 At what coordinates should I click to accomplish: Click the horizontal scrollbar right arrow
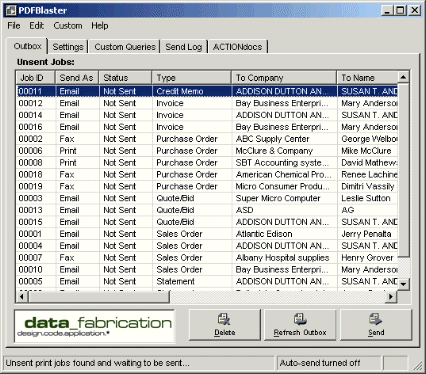coord(391,296)
